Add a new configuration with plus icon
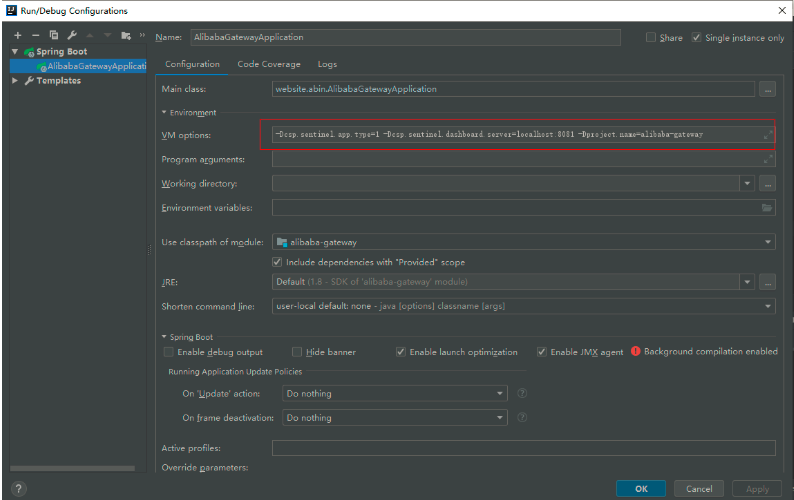The height and width of the screenshot is (500, 794). [18, 35]
